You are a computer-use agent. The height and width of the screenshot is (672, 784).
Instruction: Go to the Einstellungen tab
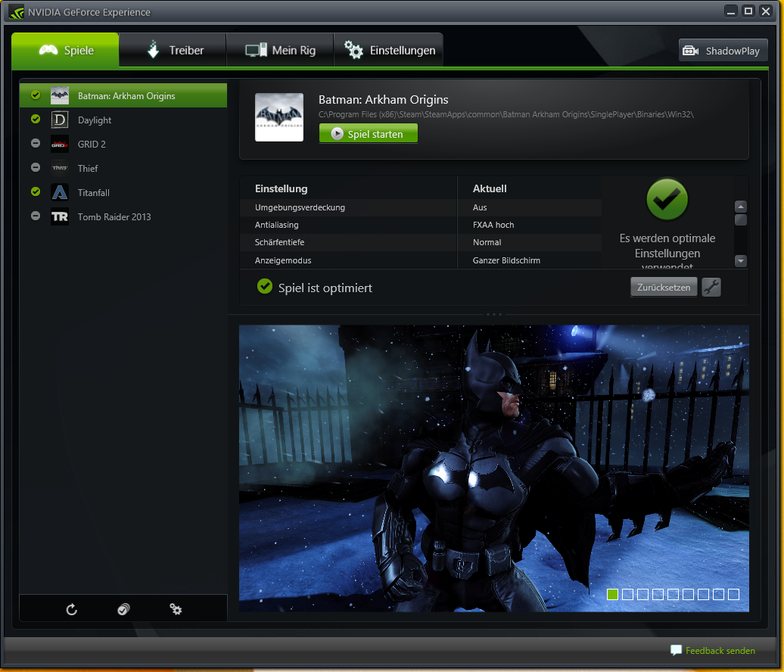(x=388, y=50)
